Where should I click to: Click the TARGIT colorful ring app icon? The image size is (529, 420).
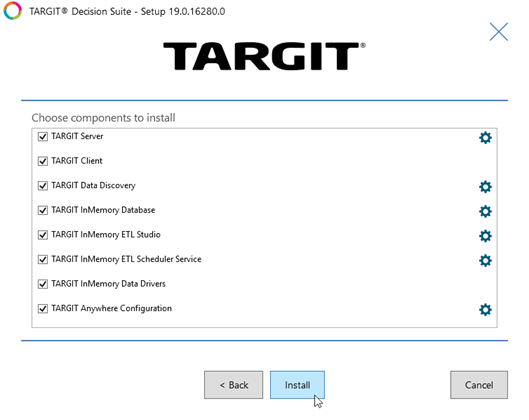(12, 10)
